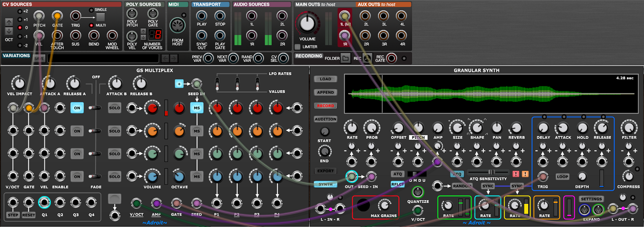Toggle the first row ON button
The height and width of the screenshot is (227, 644).
77,108
